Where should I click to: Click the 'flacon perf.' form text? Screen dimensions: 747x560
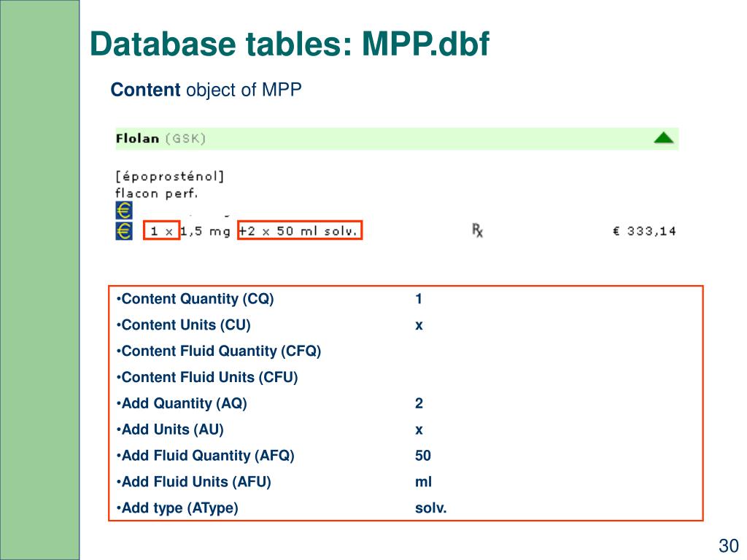point(156,193)
